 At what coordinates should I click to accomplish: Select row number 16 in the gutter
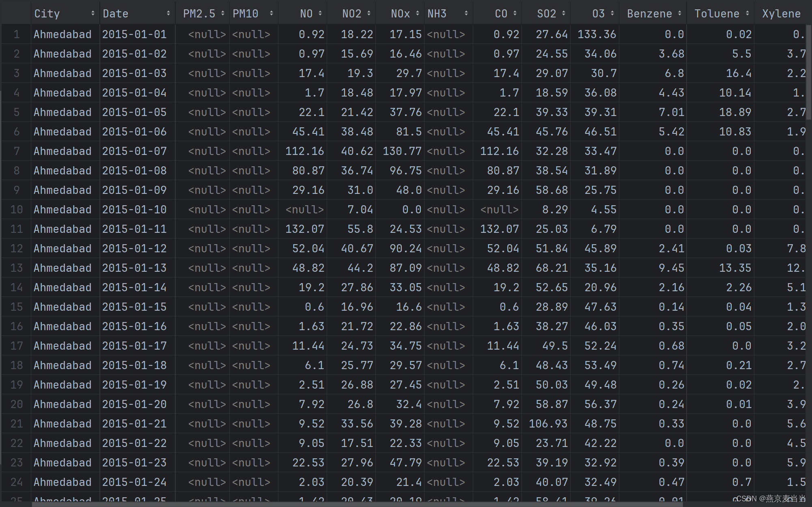pyautogui.click(x=16, y=327)
